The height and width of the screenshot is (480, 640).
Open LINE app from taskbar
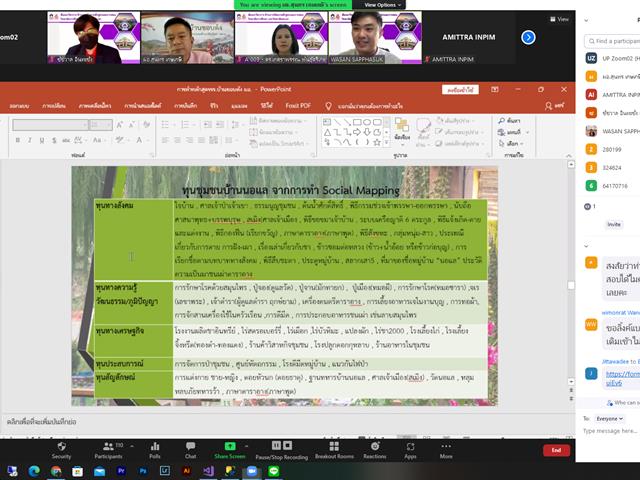point(273,471)
